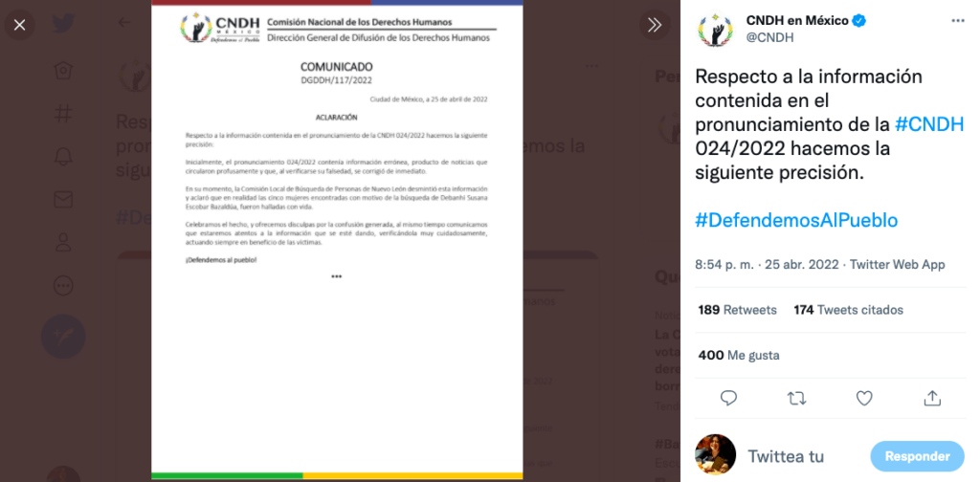Open Explore via the hashtag icon
The width and height of the screenshot is (980, 482).
tap(63, 114)
